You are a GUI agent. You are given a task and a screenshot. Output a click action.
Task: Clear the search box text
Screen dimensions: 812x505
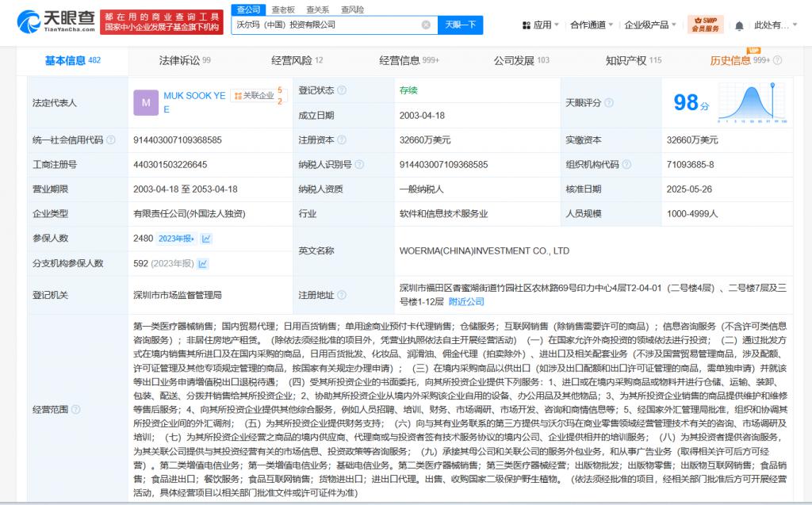coord(426,25)
